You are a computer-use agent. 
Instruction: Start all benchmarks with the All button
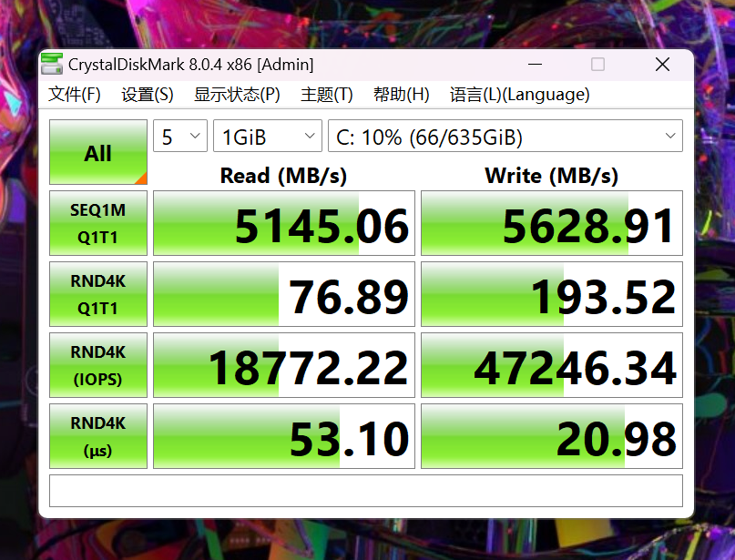(98, 152)
